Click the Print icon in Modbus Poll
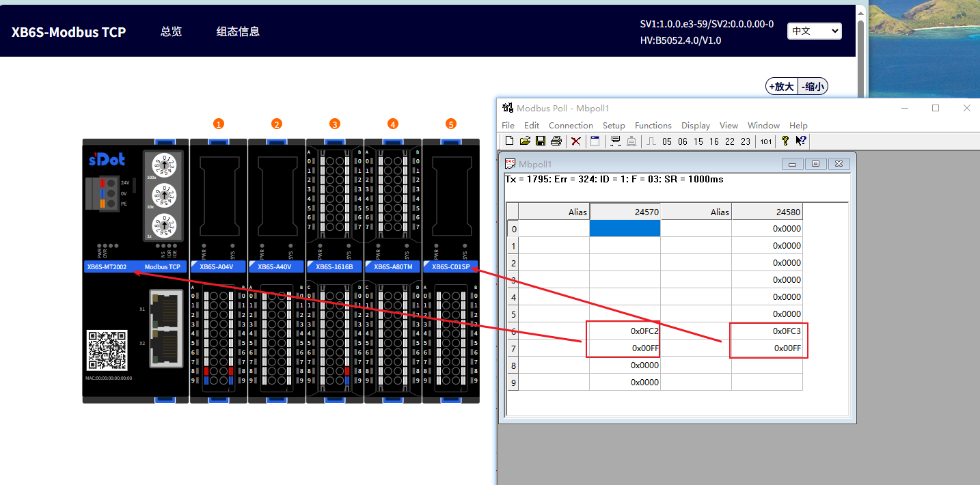Image resolution: width=980 pixels, height=485 pixels. coord(556,141)
